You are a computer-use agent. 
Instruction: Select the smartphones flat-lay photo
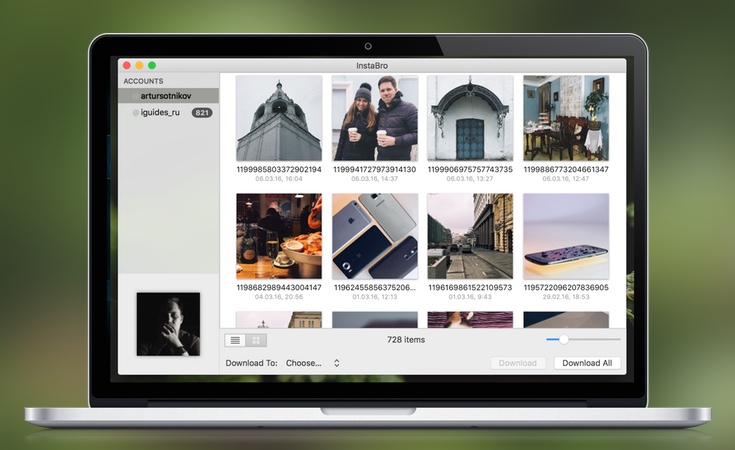[374, 237]
